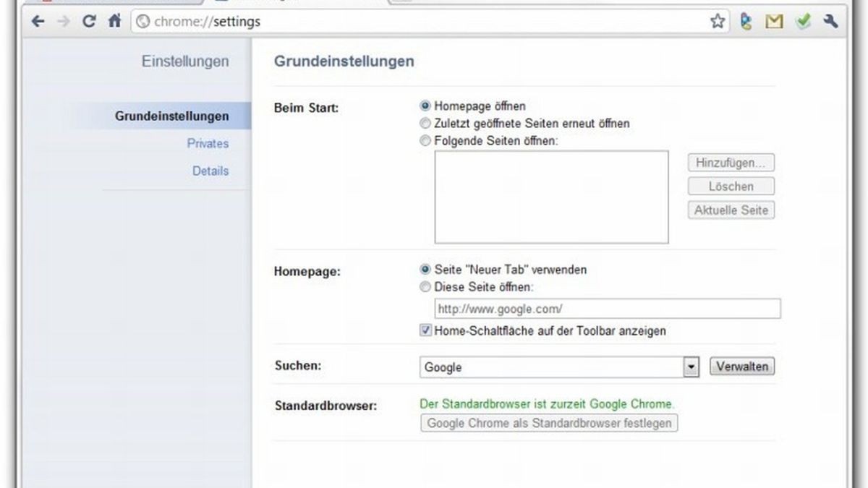This screenshot has height=488, width=868.
Task: Click the green checkmark extension icon
Action: coord(802,21)
